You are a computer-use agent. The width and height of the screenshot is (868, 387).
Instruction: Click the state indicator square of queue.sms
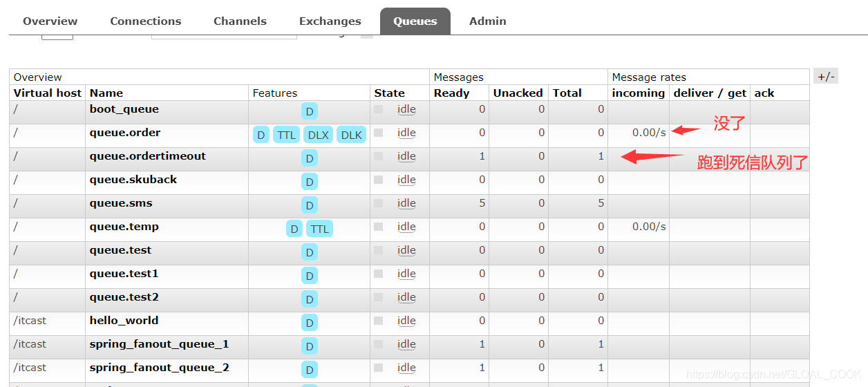[378, 203]
